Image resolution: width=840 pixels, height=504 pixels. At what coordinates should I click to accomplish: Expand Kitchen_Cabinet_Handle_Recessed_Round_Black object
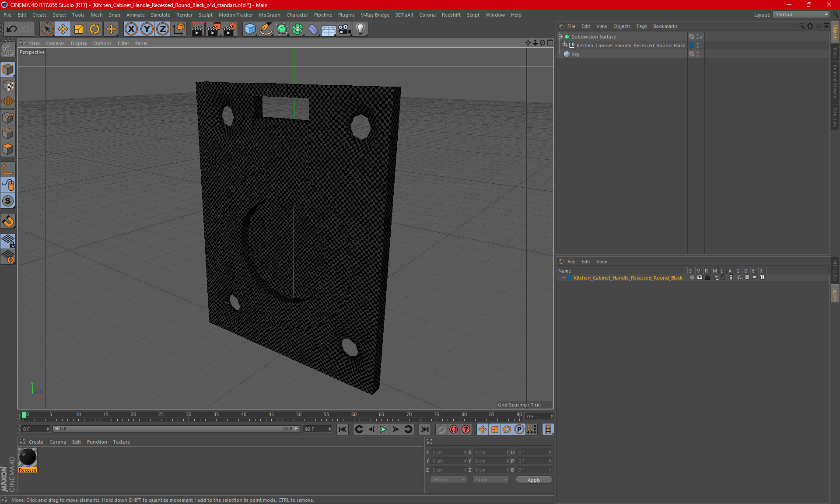tap(565, 45)
